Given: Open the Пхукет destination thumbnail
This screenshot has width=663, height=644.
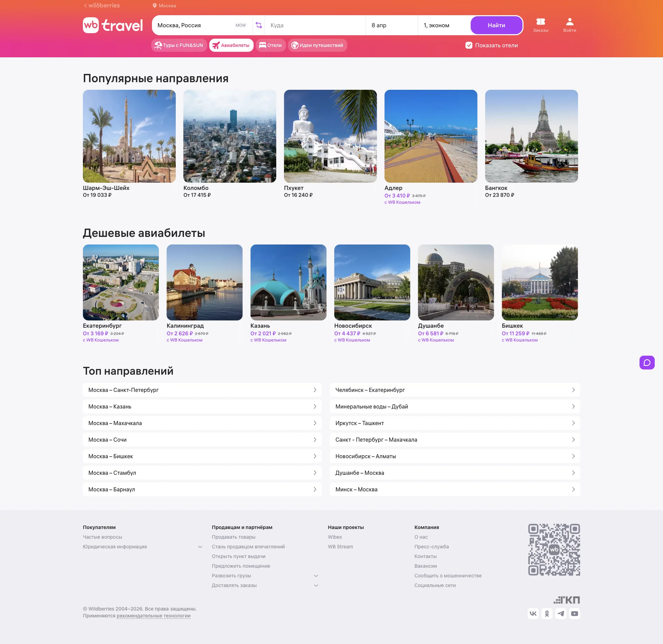Looking at the screenshot, I should (x=330, y=136).
